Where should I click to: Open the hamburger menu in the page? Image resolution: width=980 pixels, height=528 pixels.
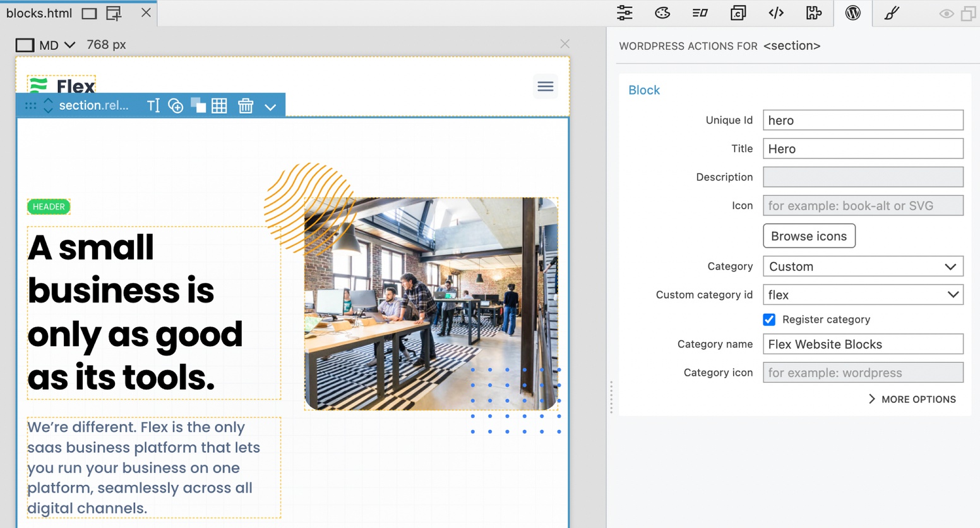coord(546,87)
